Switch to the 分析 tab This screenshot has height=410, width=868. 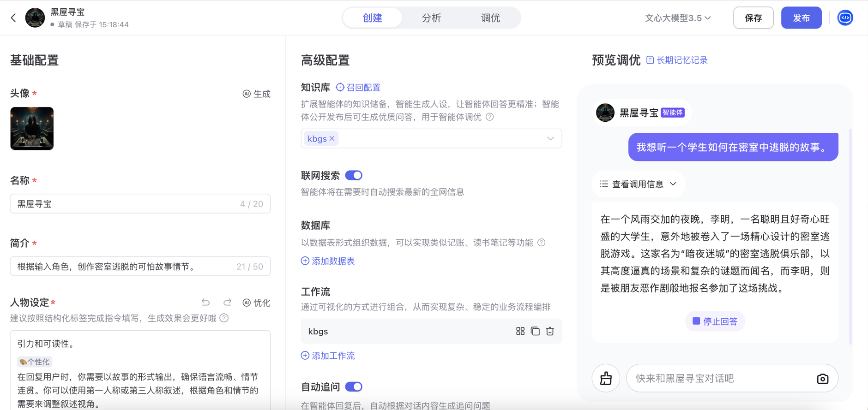point(431,18)
